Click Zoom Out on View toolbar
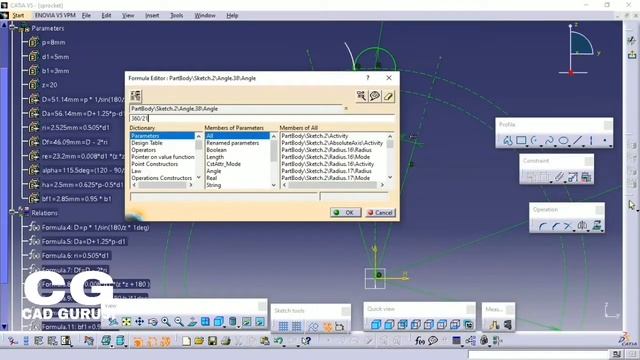The image size is (640, 360). [179, 322]
